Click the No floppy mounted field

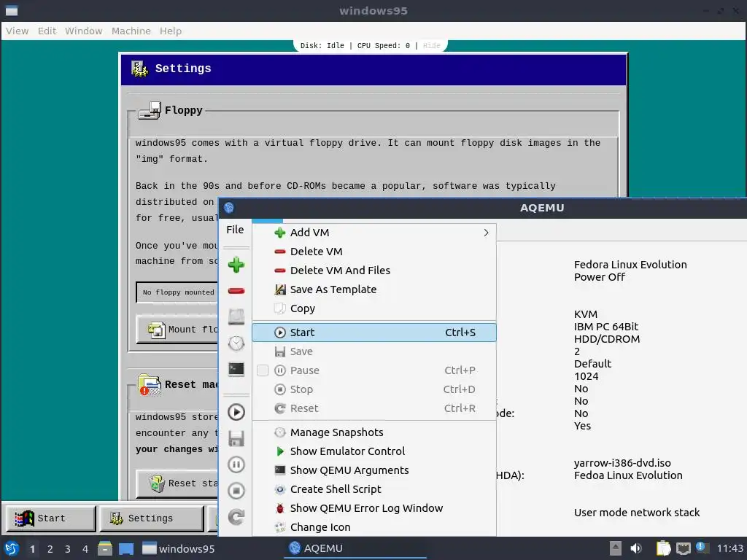[177, 292]
